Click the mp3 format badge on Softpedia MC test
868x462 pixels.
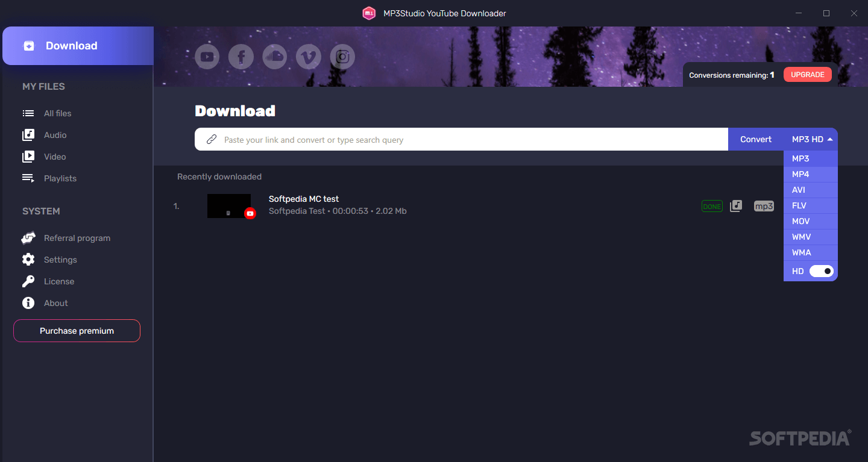click(764, 206)
